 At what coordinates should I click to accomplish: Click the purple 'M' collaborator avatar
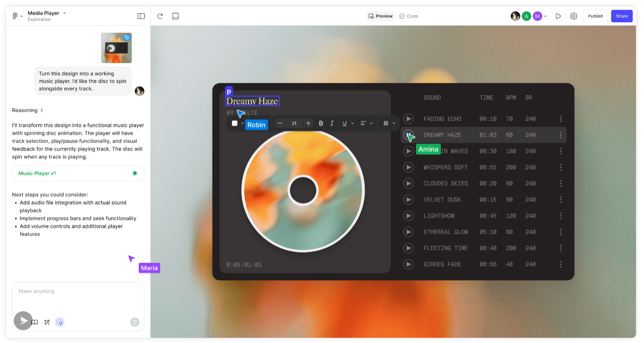point(537,16)
